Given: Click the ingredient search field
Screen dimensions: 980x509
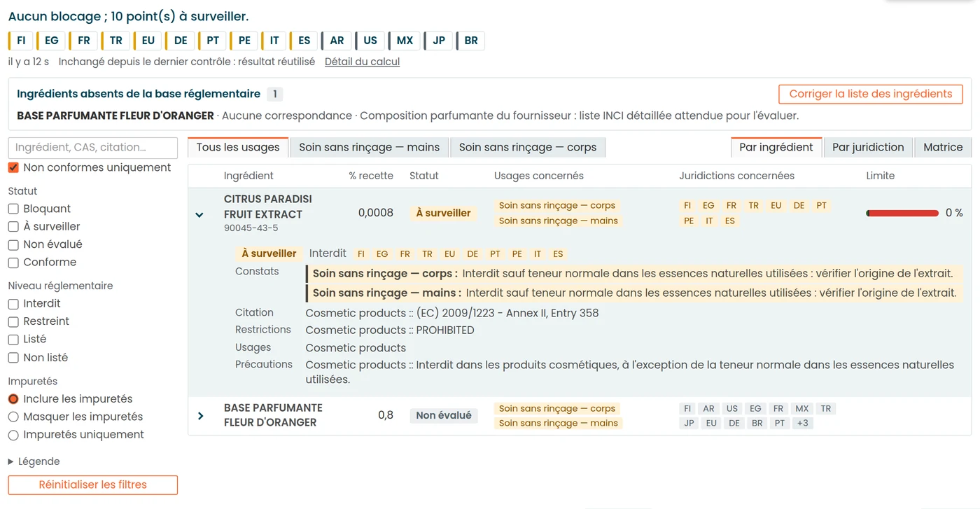Looking at the screenshot, I should click(x=93, y=148).
